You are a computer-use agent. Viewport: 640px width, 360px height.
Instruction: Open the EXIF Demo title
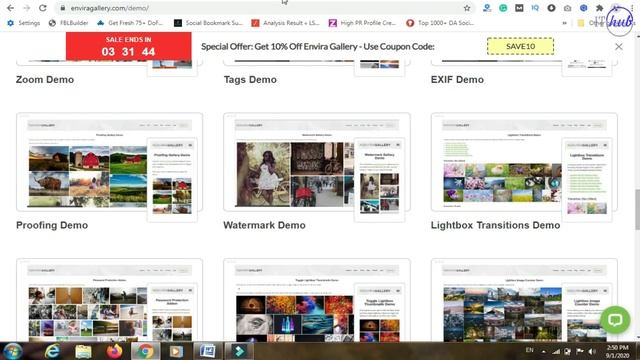[x=457, y=80]
